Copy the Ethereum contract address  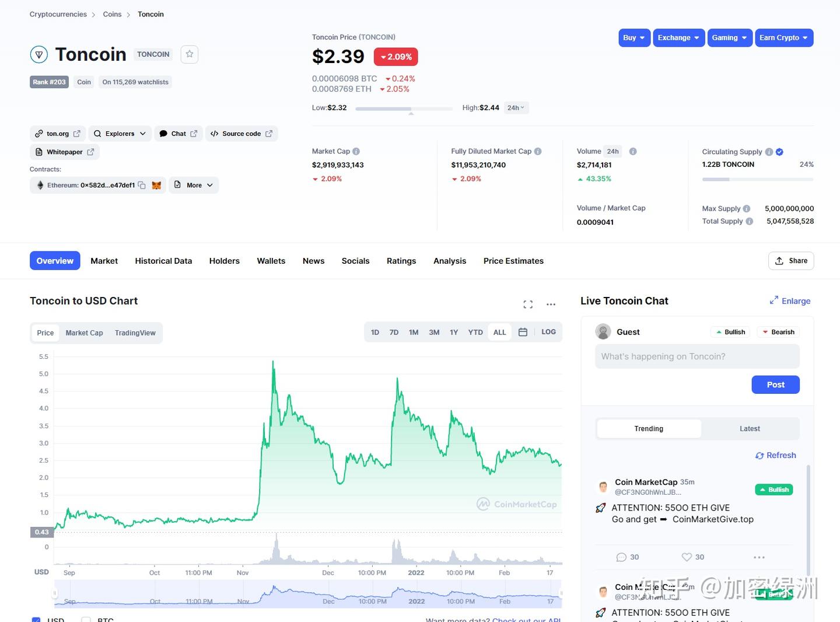pyautogui.click(x=142, y=185)
